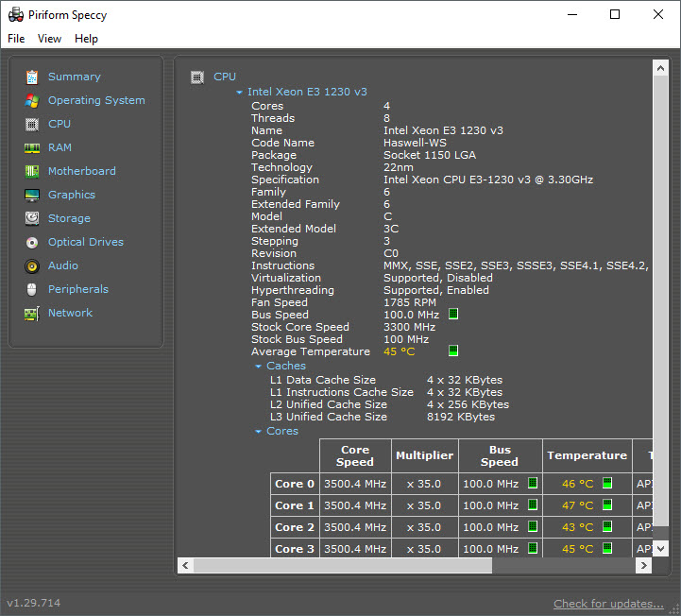The height and width of the screenshot is (616, 681).
Task: Click Core 1 bus speed graph icon
Action: tap(533, 505)
